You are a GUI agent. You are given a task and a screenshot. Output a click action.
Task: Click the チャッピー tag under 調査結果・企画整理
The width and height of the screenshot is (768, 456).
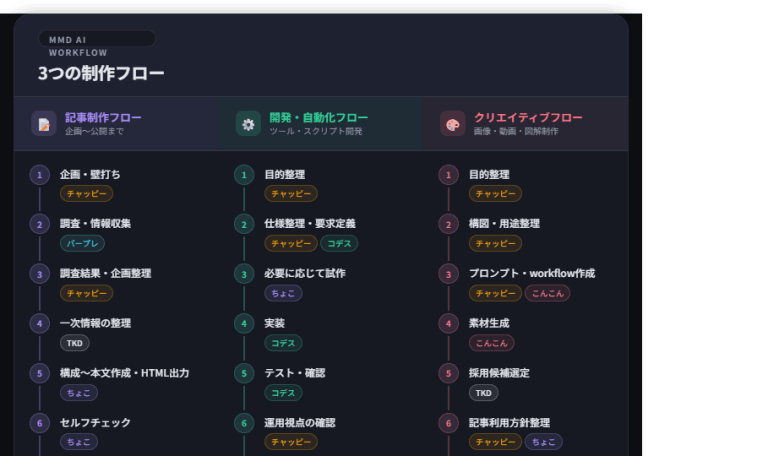click(x=87, y=293)
